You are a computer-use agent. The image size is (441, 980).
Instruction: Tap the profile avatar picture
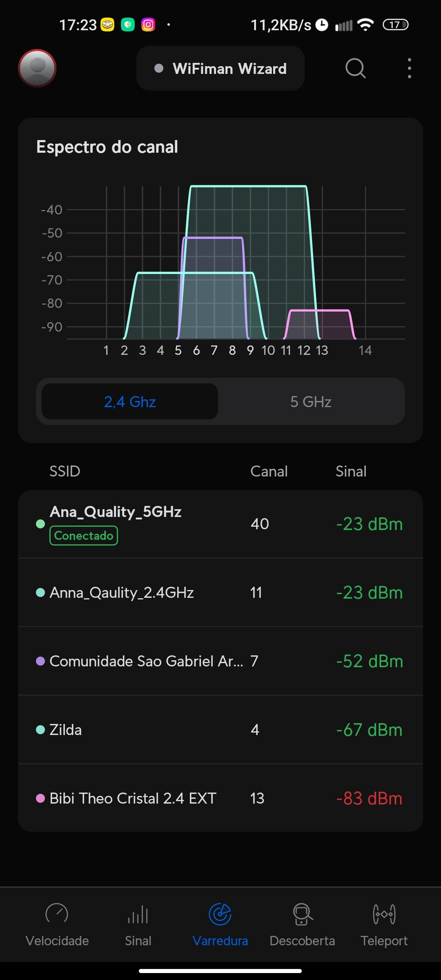[37, 68]
